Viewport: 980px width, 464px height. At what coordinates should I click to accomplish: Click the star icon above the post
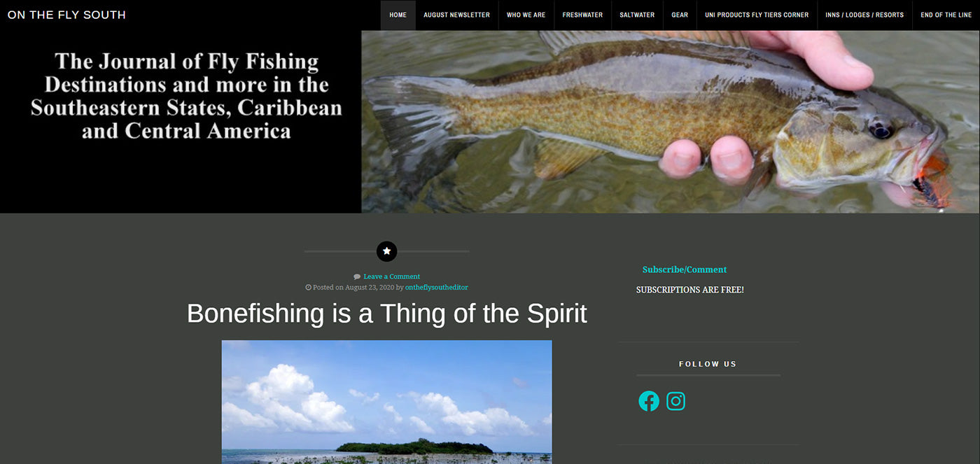(x=386, y=251)
